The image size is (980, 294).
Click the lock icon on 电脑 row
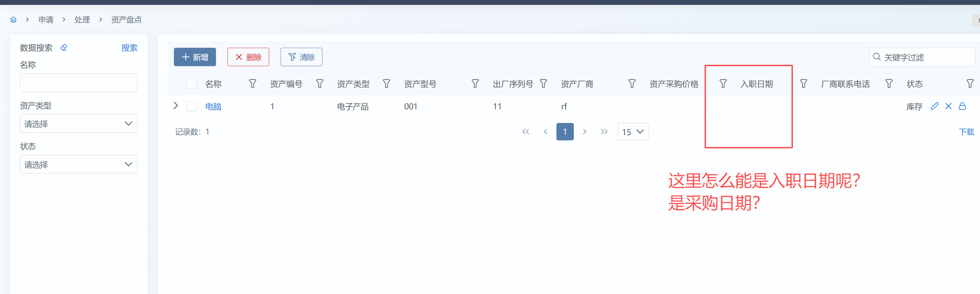pos(962,106)
